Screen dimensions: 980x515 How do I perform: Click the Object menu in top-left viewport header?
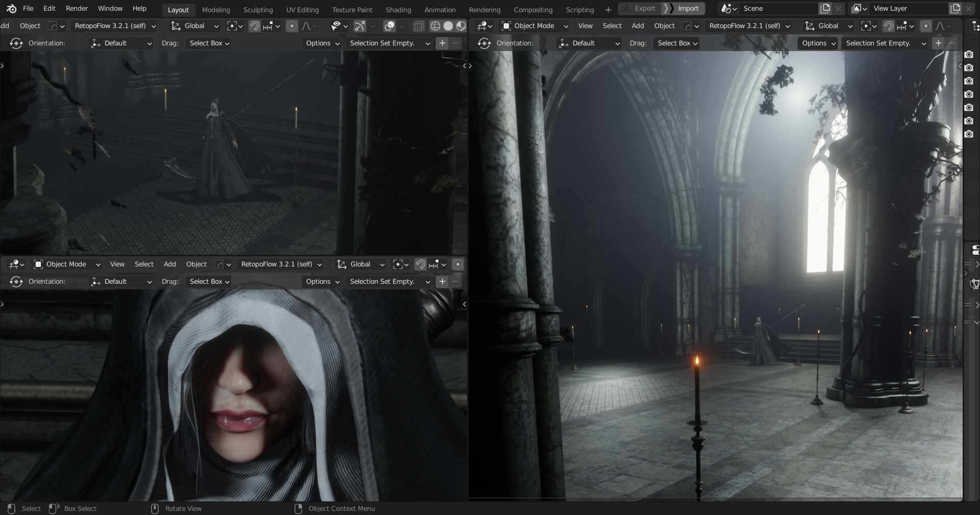(x=30, y=26)
